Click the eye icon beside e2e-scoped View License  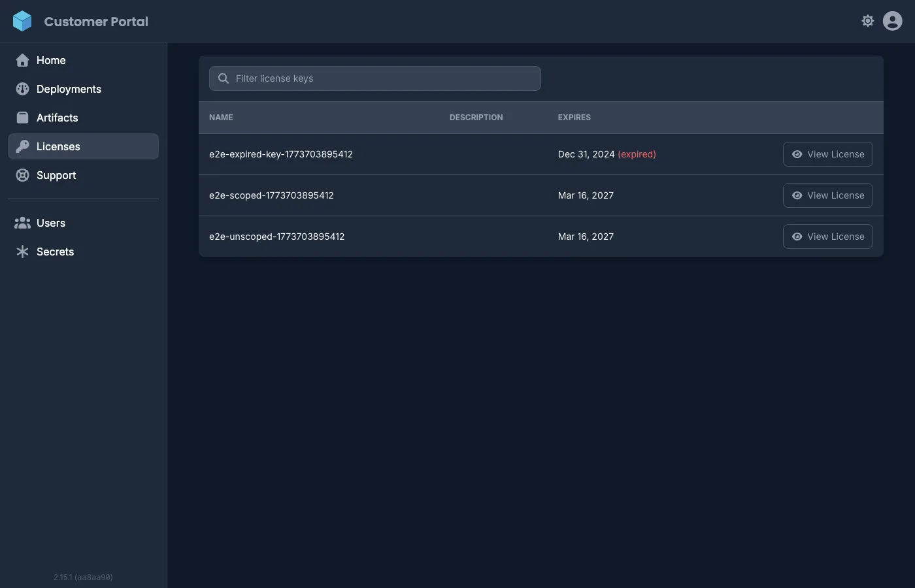(x=797, y=195)
